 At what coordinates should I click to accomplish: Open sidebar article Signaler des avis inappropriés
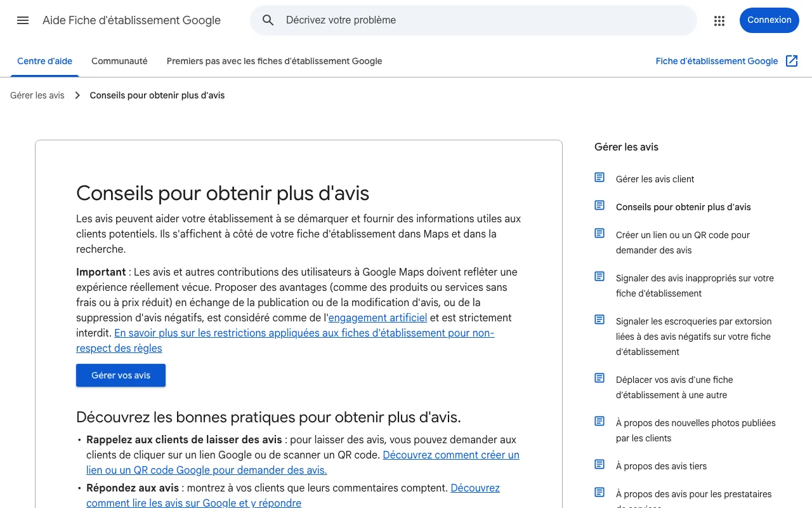(x=695, y=286)
